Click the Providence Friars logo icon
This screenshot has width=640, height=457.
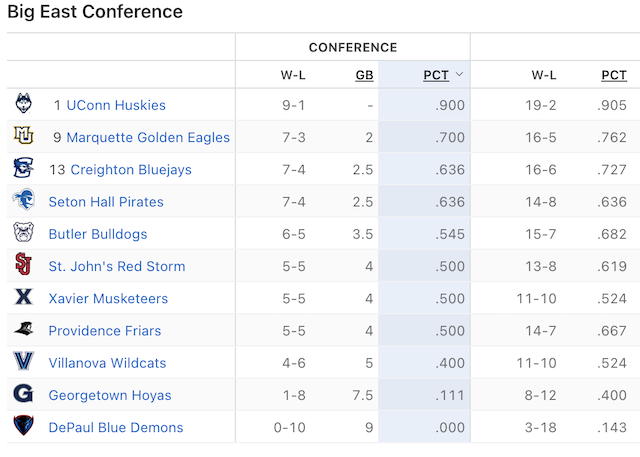coord(23,328)
